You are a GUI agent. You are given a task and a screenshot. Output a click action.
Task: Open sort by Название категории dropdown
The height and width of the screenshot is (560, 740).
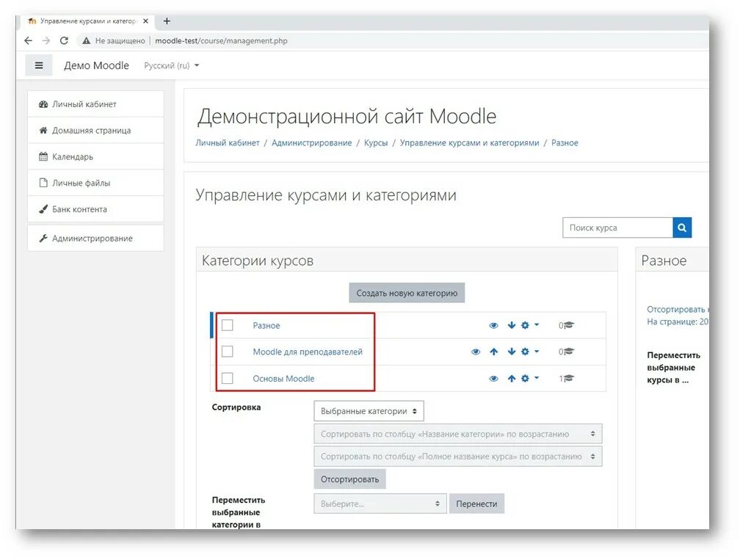coord(458,434)
